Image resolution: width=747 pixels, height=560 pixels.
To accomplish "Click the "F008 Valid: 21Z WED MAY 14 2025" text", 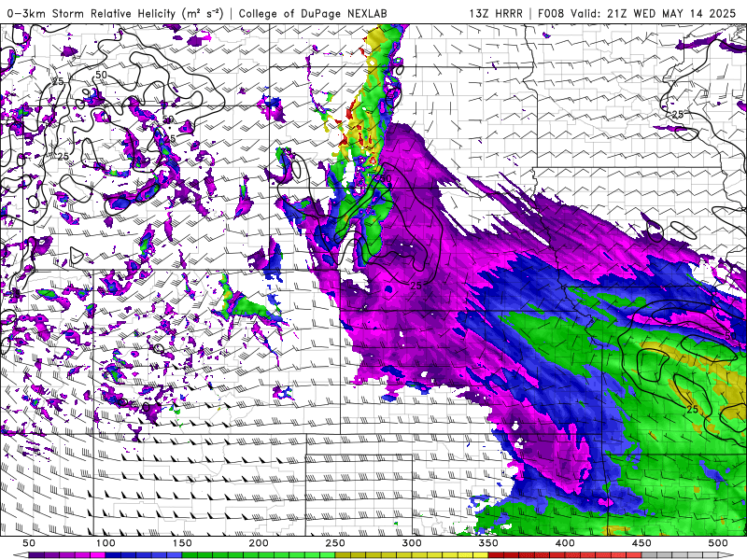I will pyautogui.click(x=637, y=13).
